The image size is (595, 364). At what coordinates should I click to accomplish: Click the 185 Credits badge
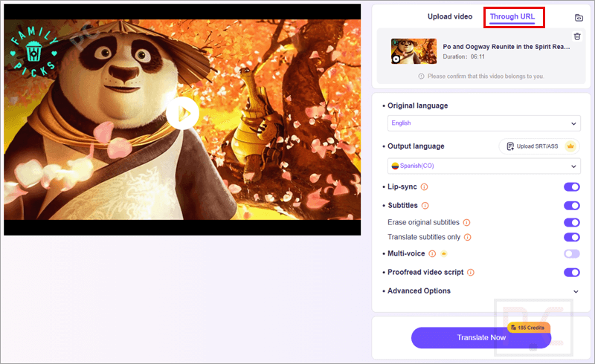click(x=528, y=328)
